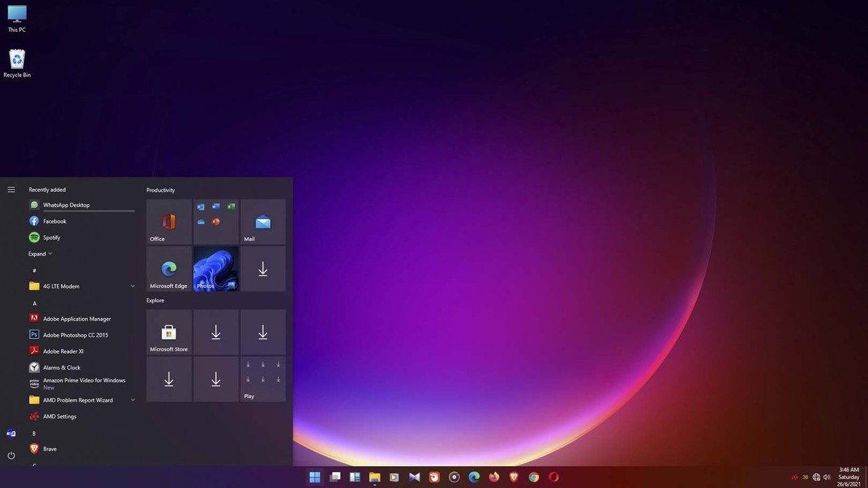Expand the Start menu hamburger navigation
Viewport: 868px width, 488px height.
tap(11, 190)
